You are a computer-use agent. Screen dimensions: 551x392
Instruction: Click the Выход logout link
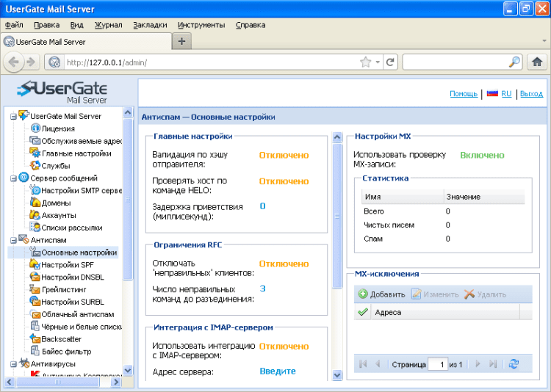pyautogui.click(x=531, y=94)
